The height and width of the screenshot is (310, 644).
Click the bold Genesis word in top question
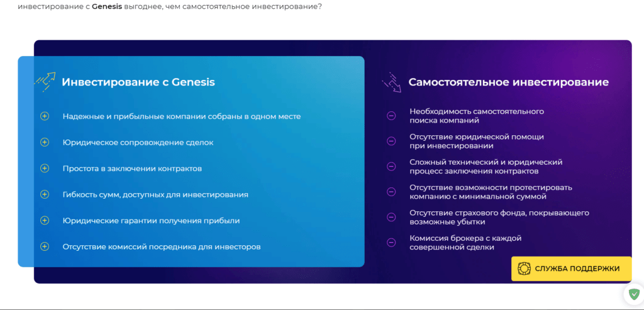(x=107, y=7)
